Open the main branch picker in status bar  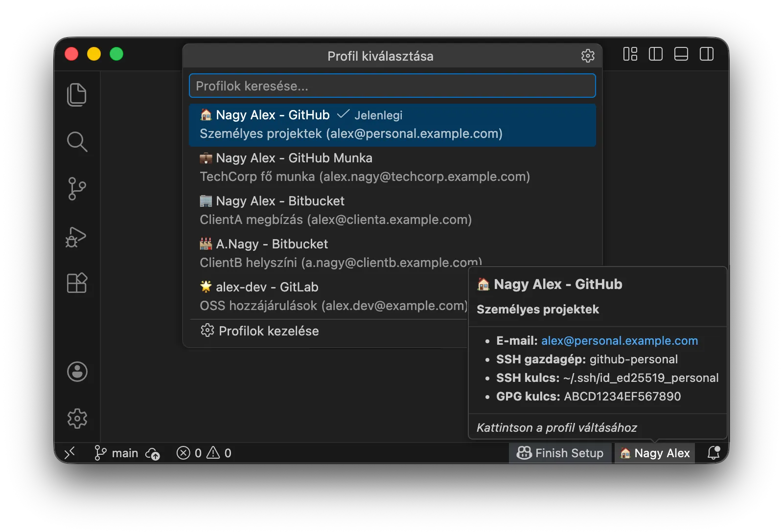tap(116, 453)
